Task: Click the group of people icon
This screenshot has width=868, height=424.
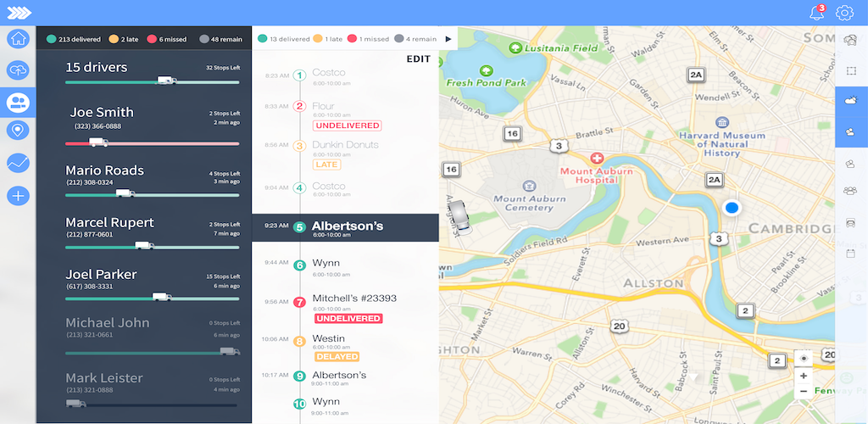Action: (x=850, y=191)
